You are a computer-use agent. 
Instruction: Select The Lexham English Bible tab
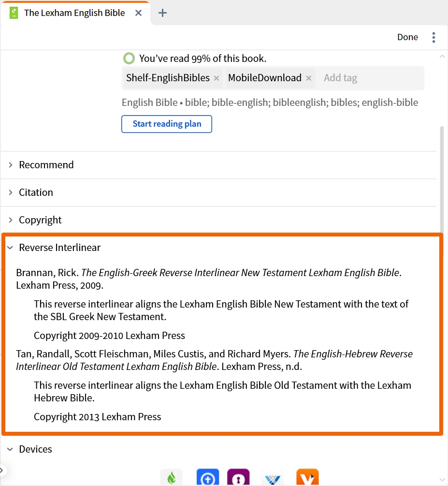coord(74,13)
